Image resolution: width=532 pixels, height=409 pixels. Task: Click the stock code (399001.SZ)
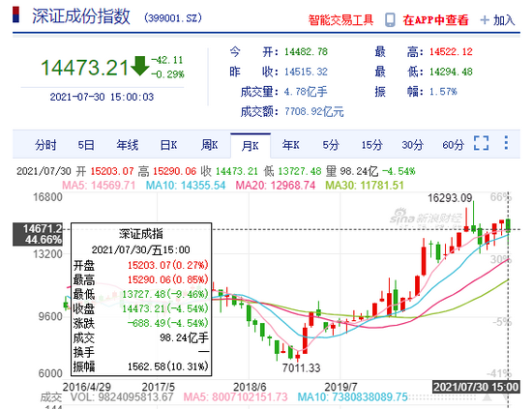point(173,17)
